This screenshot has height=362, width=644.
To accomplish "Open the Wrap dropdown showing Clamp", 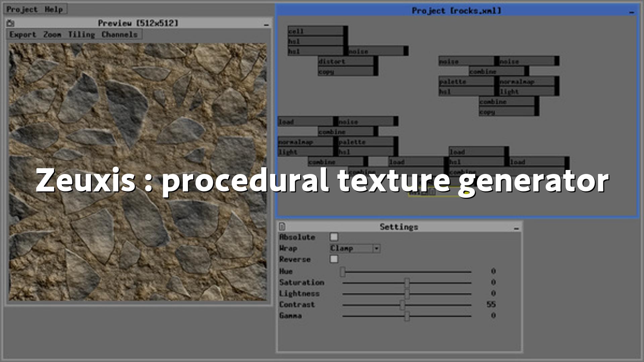I will (x=355, y=248).
